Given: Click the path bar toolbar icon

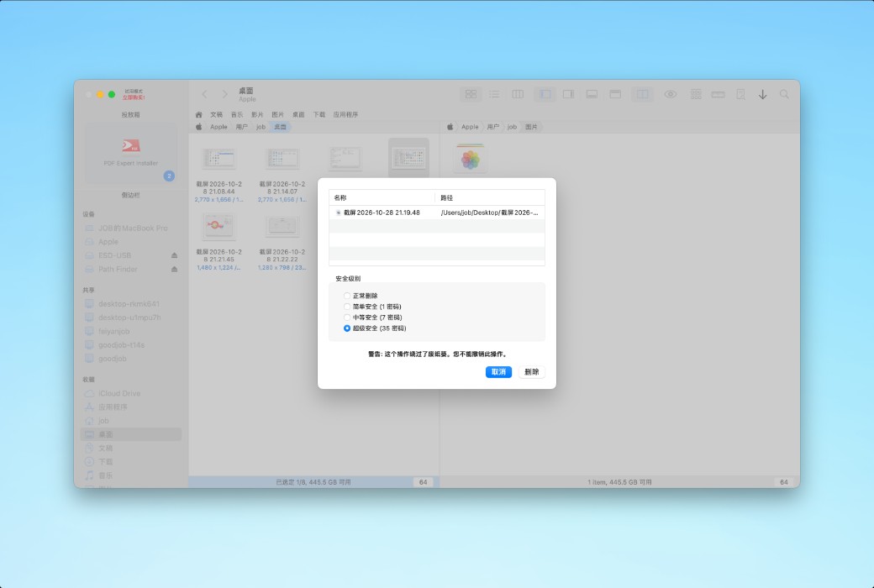Looking at the screenshot, I should tap(718, 94).
